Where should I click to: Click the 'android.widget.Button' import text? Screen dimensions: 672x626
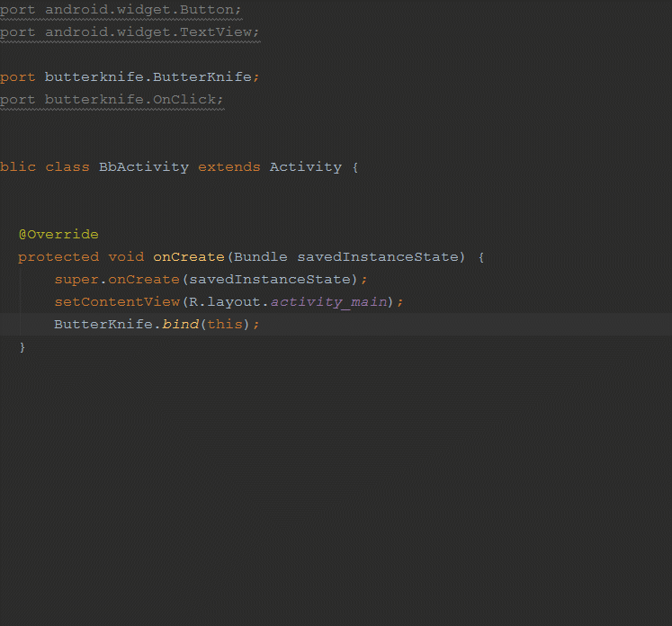pyautogui.click(x=139, y=9)
